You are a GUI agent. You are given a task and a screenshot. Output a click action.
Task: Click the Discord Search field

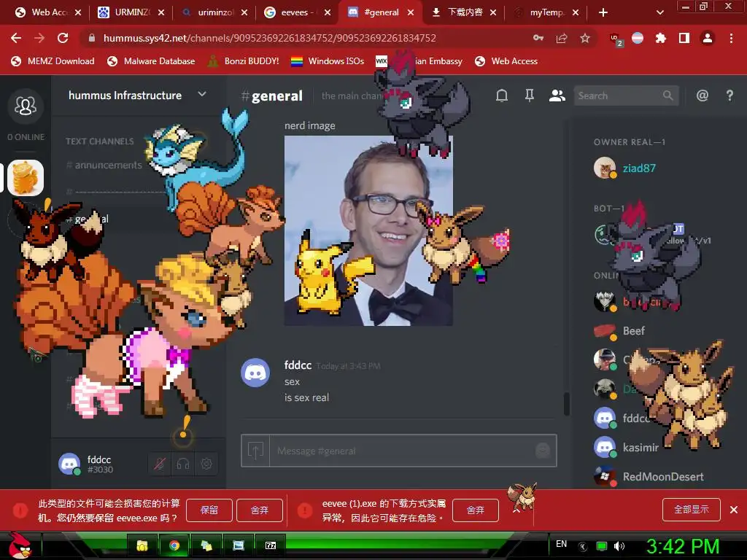[x=626, y=96]
